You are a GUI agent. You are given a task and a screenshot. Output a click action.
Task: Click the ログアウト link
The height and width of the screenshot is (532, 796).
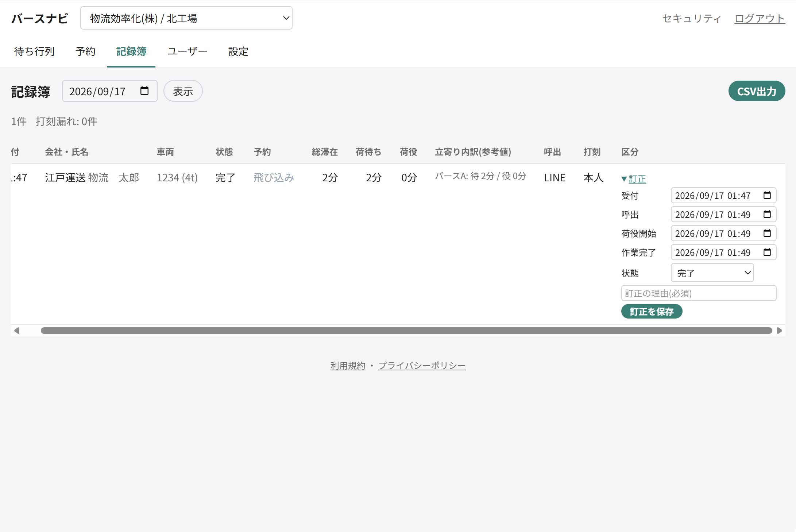(760, 18)
